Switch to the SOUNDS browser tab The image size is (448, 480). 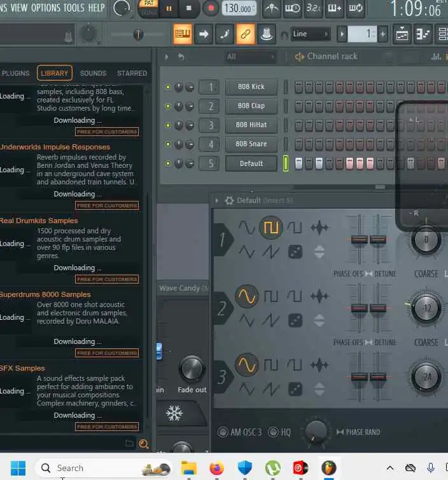click(93, 73)
